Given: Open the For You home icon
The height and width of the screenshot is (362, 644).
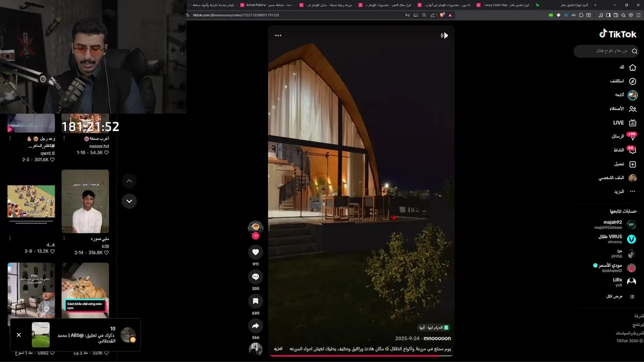Looking at the screenshot, I should [632, 67].
